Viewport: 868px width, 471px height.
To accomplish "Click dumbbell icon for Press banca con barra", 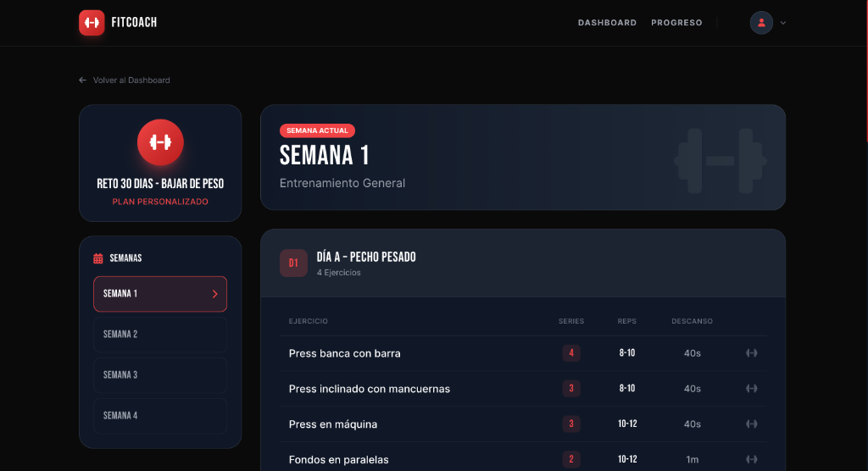I will [x=751, y=353].
